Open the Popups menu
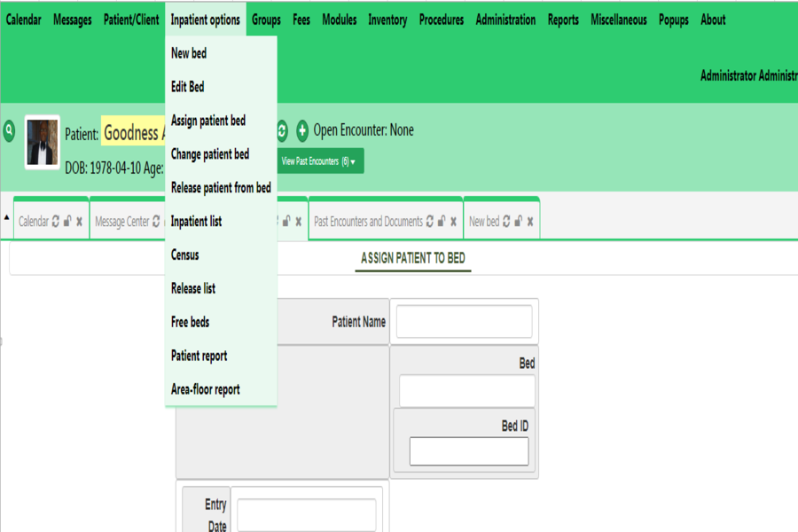 point(674,20)
